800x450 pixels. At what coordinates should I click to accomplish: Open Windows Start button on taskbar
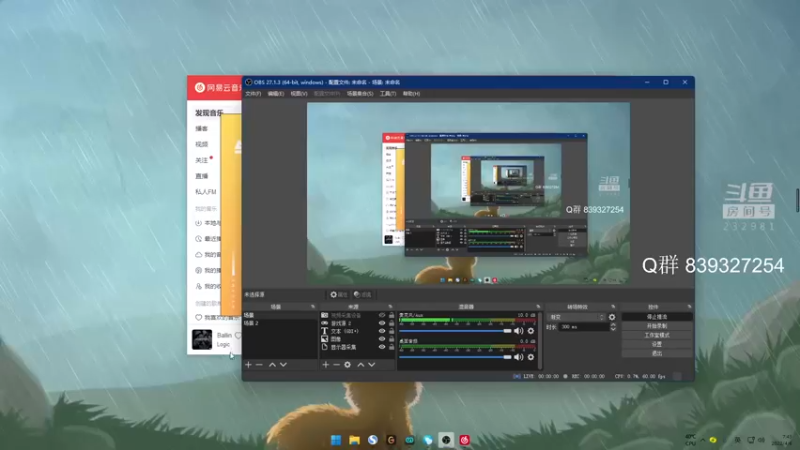tap(336, 440)
